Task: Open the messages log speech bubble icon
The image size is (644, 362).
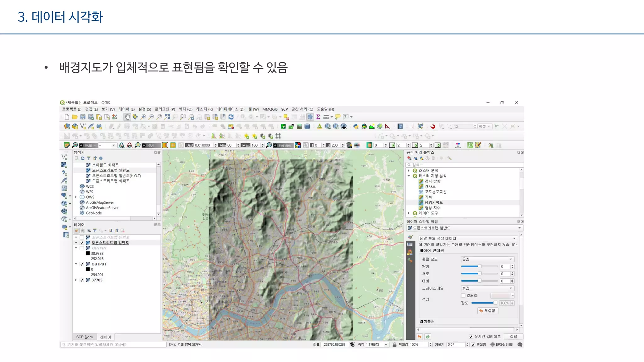Action: coord(520,345)
